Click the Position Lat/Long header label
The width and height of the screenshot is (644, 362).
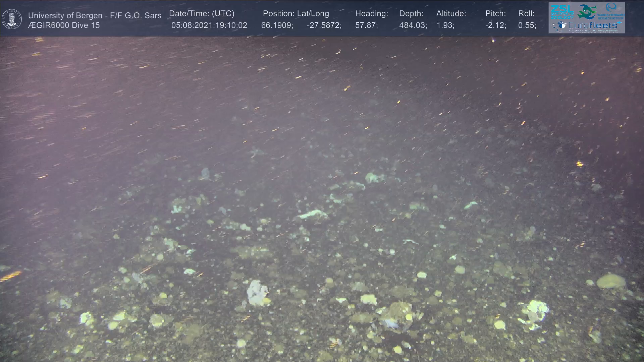click(x=296, y=14)
